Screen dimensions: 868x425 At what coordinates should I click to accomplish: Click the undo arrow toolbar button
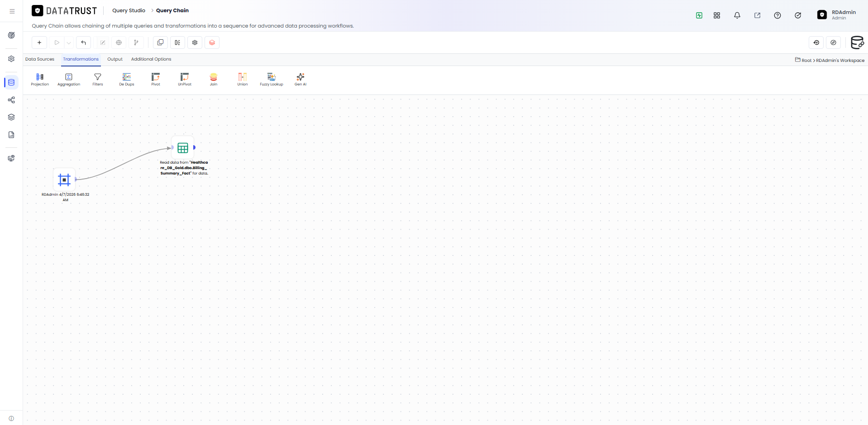(84, 42)
